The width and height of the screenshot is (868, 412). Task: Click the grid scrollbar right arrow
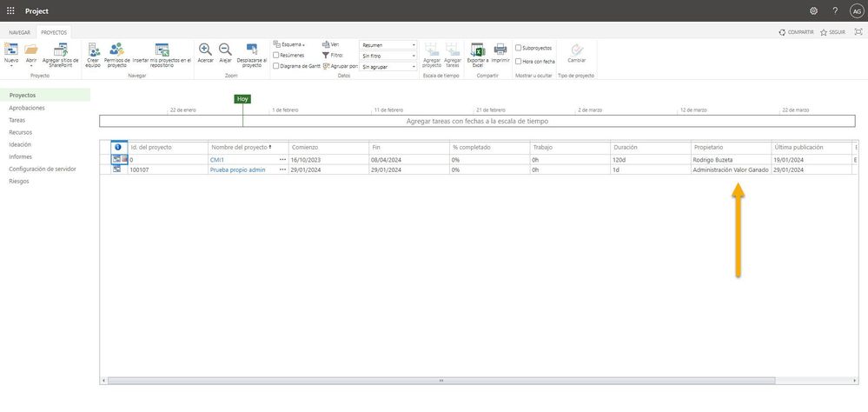pos(856,381)
